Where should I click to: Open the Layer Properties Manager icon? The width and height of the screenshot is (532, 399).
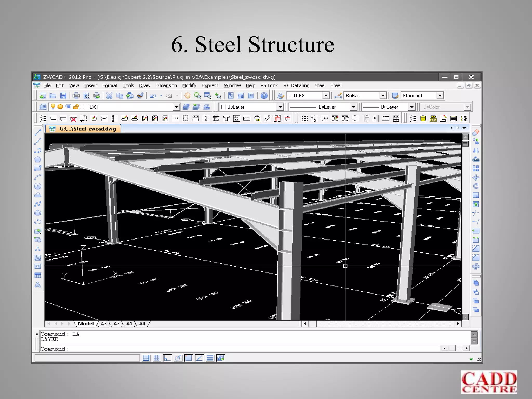43,107
